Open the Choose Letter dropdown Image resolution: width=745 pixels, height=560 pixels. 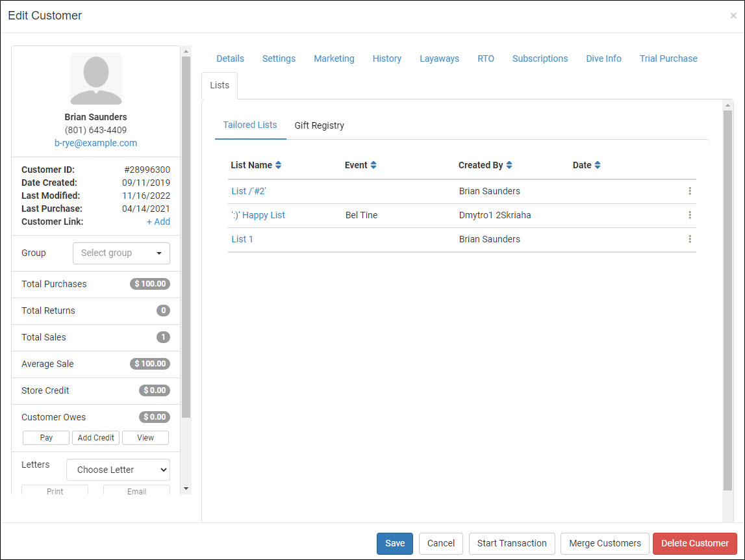click(118, 469)
